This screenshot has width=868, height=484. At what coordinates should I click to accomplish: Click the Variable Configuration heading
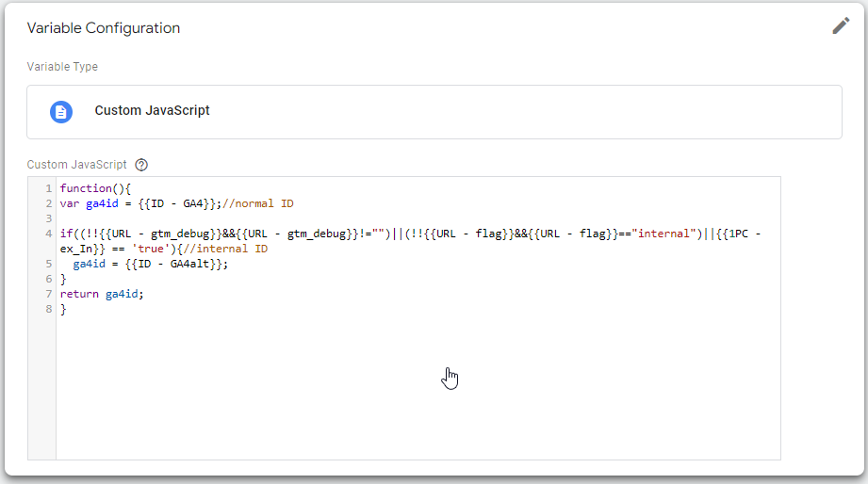coord(103,28)
